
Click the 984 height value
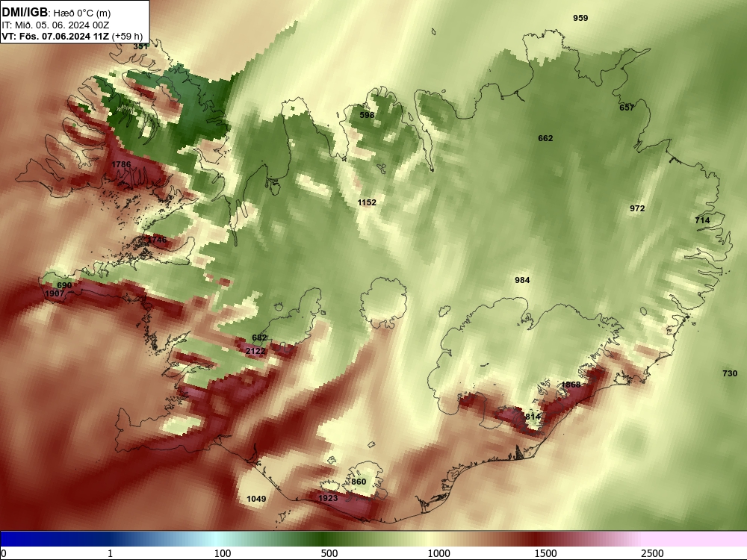[x=522, y=280]
